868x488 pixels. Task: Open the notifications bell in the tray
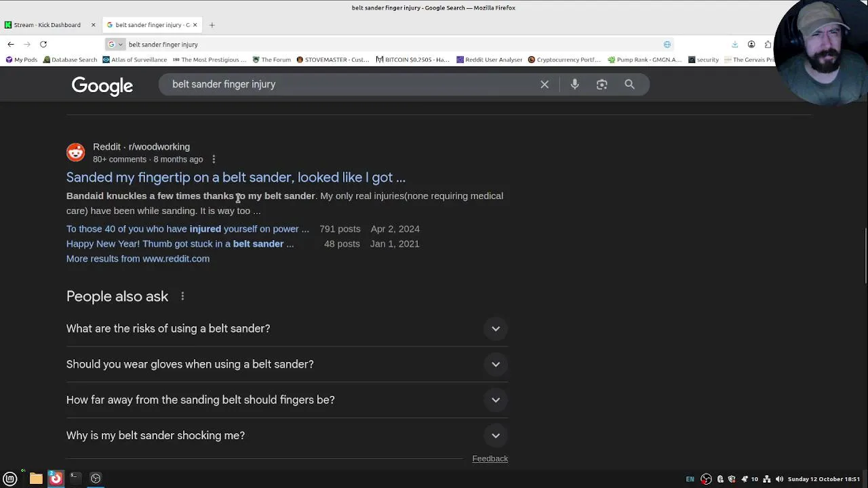point(745,479)
